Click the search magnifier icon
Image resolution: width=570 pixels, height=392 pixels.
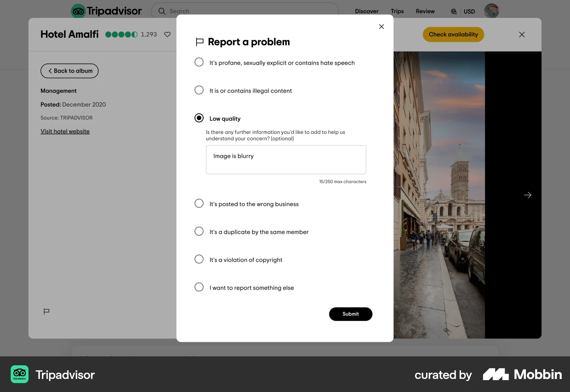point(162,11)
